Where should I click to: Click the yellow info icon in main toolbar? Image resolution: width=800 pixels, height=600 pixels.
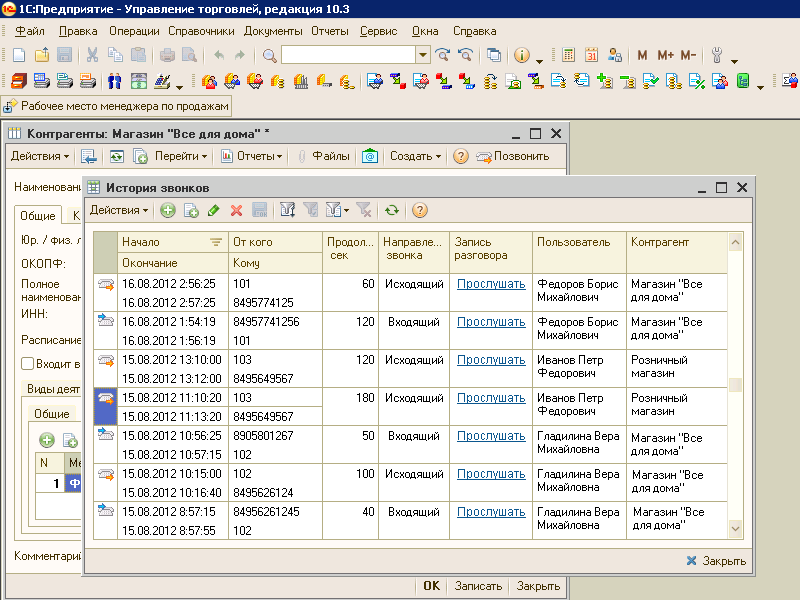(521, 55)
